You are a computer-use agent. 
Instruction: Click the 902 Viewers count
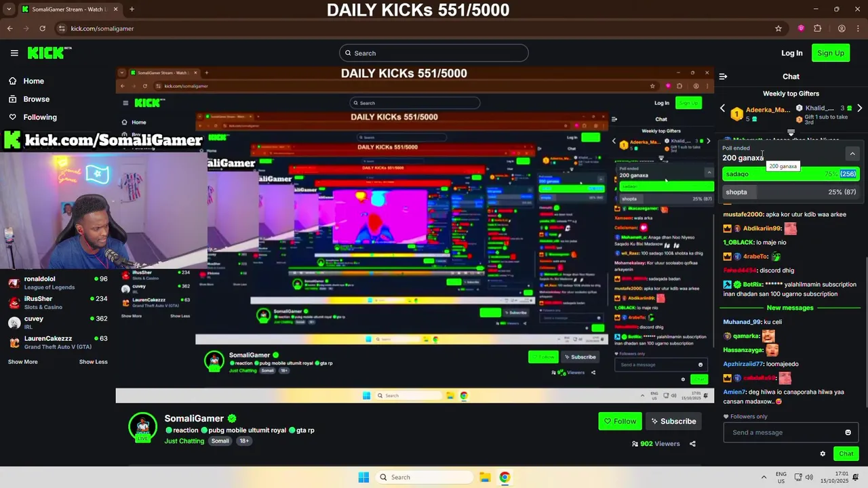click(656, 444)
